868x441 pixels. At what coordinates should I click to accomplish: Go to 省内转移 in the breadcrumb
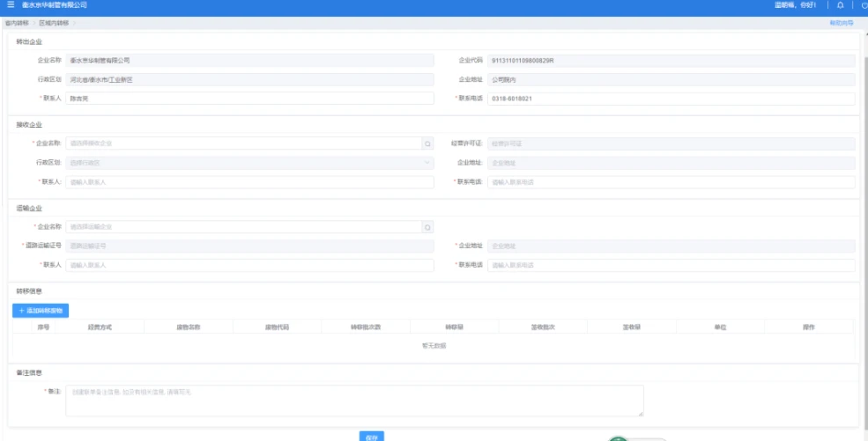[18, 22]
